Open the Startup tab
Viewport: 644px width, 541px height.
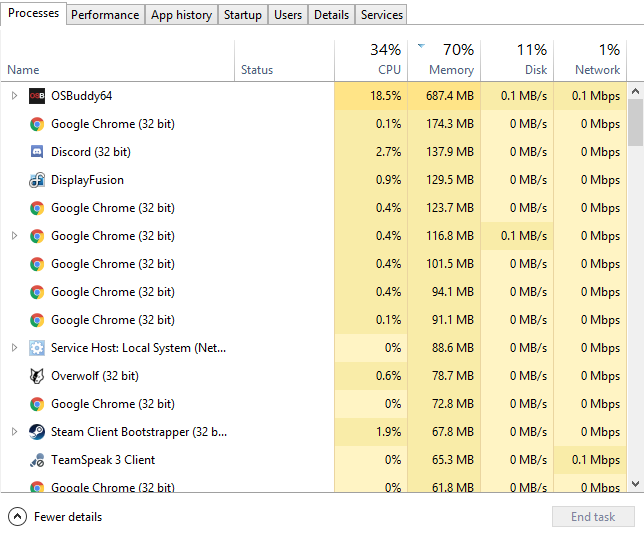pyautogui.click(x=243, y=15)
